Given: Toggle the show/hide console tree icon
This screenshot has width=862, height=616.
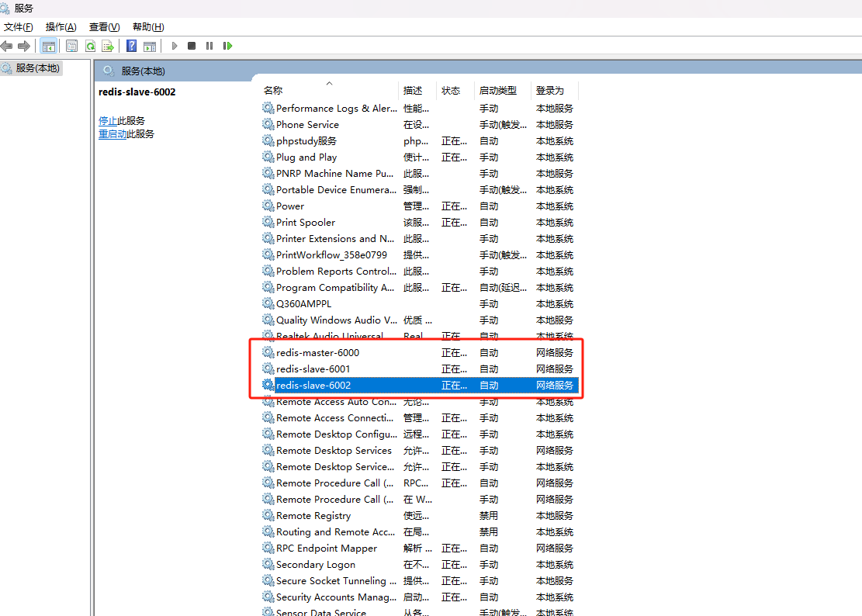Looking at the screenshot, I should pyautogui.click(x=48, y=46).
